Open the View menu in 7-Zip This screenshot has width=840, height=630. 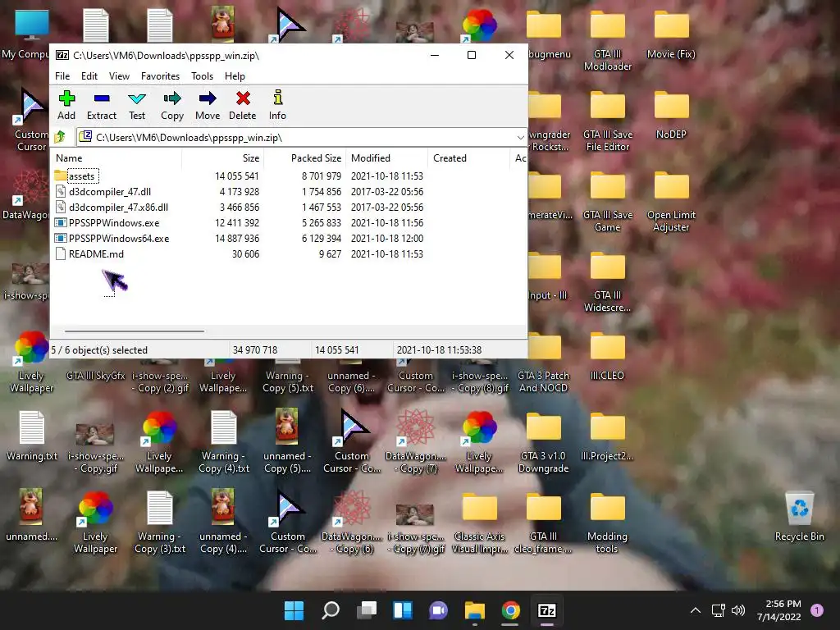pos(119,76)
